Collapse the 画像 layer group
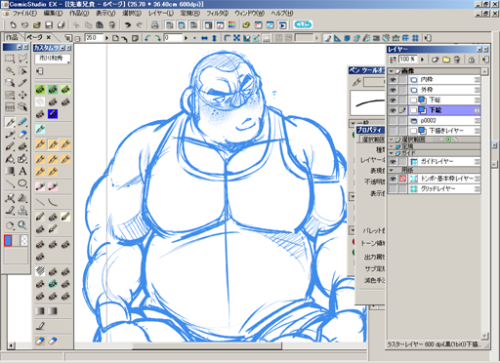The width and height of the screenshot is (500, 363). (391, 71)
